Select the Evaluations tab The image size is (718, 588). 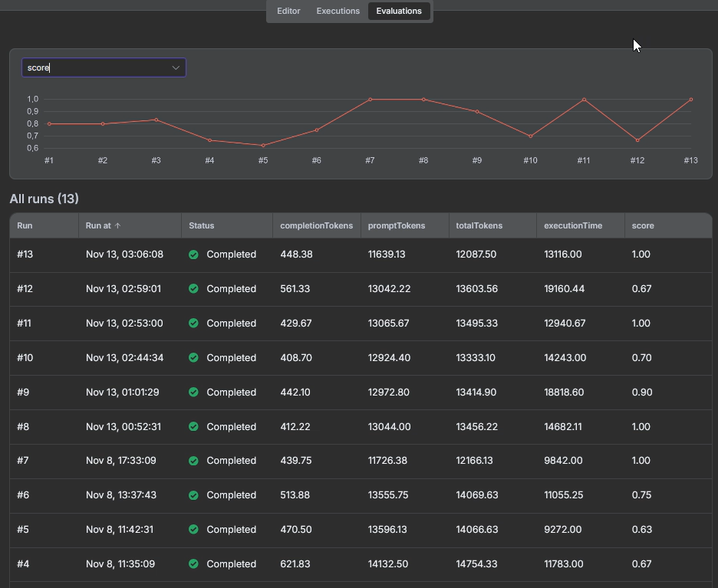click(399, 11)
